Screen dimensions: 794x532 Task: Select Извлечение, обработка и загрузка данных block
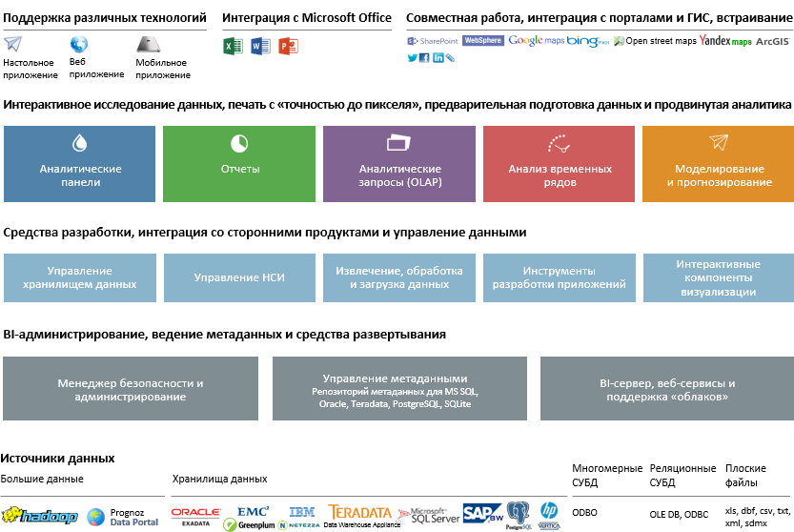(399, 277)
